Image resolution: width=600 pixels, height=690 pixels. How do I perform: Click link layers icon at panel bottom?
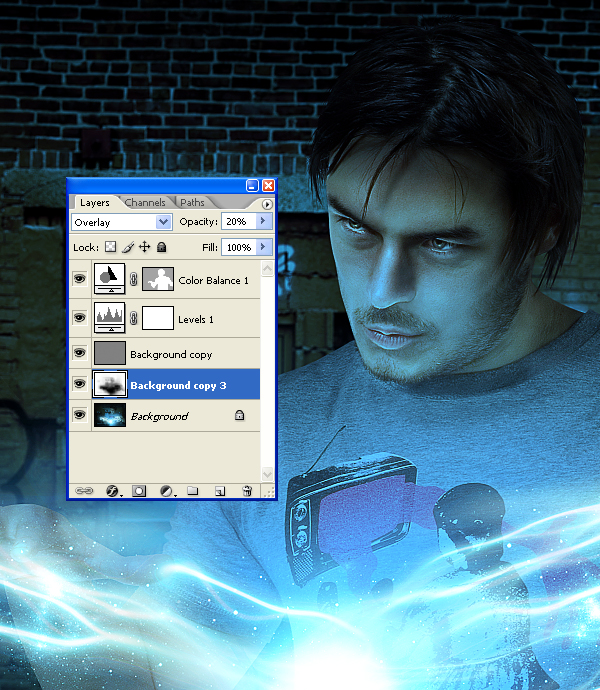(84, 491)
